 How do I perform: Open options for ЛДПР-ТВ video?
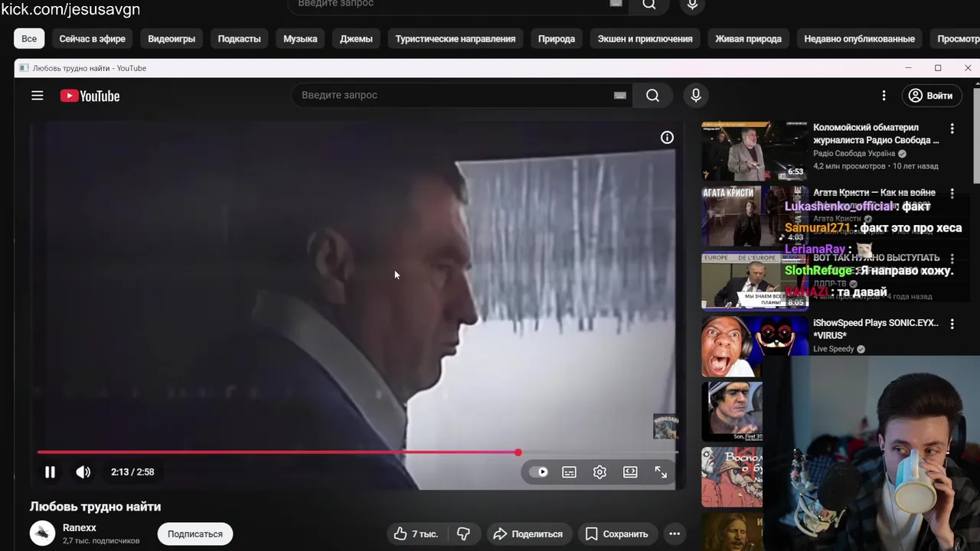pos(952,259)
